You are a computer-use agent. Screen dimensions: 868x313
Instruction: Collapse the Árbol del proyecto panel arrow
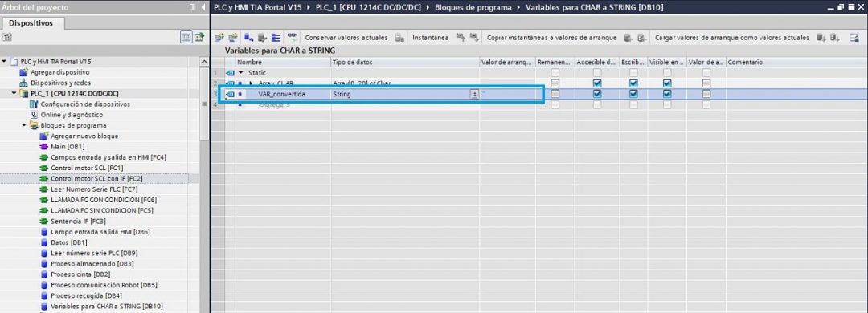203,7
